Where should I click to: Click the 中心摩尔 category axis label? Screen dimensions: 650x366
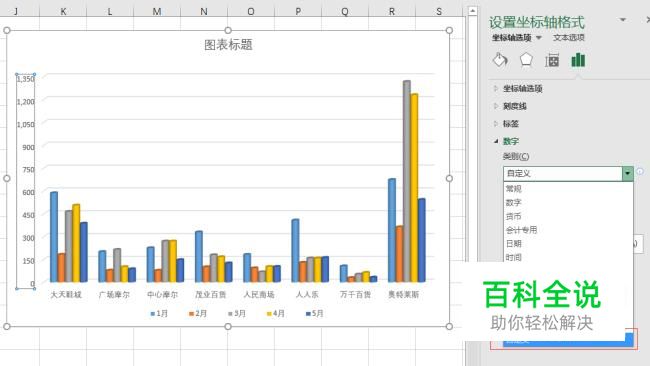click(x=162, y=295)
